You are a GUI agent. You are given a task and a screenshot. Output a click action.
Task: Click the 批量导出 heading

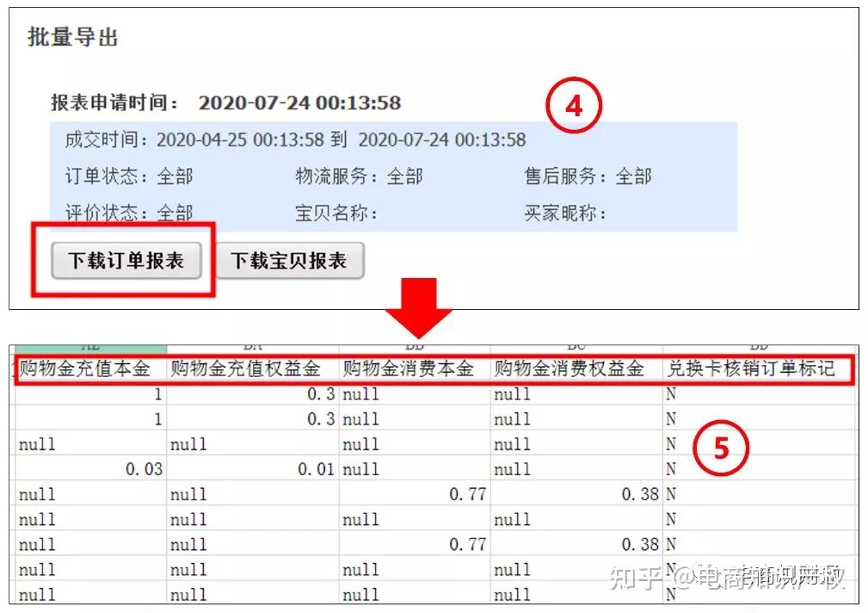pos(73,38)
